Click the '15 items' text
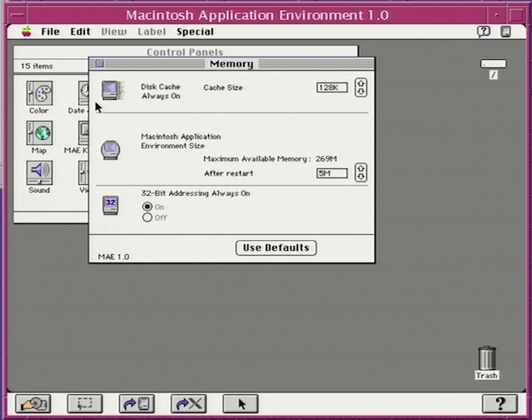 (37, 66)
